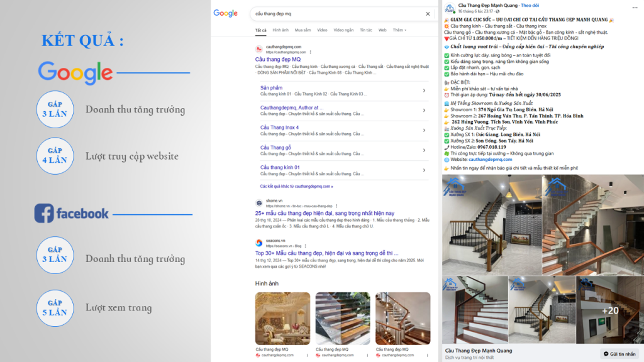Image resolution: width=644 pixels, height=362 pixels.
Task: Open the first image result thumbnail with chandelier
Action: pos(282,319)
